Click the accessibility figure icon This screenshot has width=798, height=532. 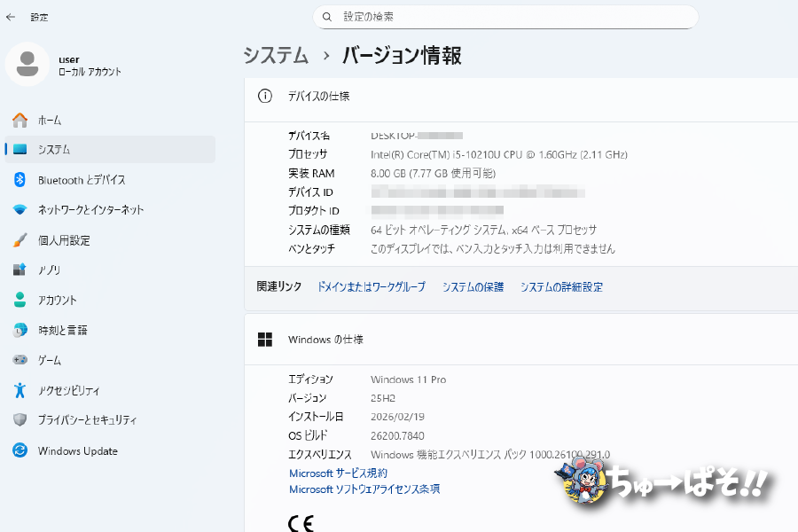[20, 390]
